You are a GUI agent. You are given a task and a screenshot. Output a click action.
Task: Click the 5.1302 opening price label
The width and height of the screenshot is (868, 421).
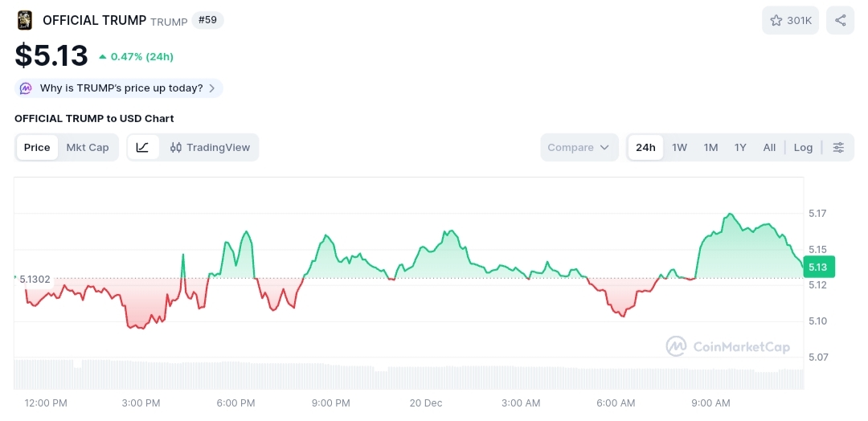[35, 280]
